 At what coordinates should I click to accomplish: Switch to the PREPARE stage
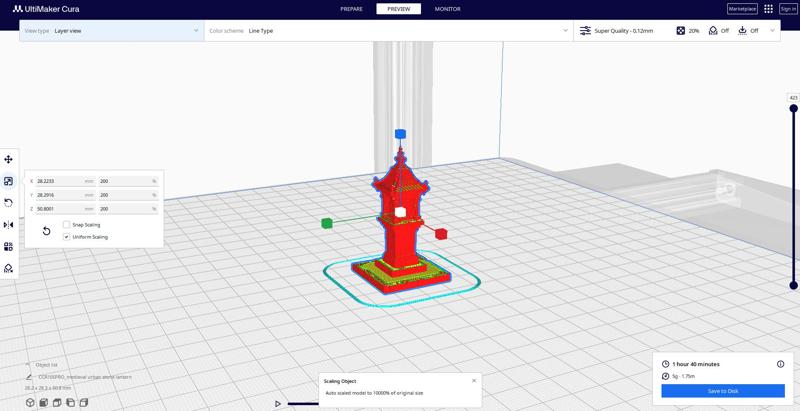tap(352, 9)
